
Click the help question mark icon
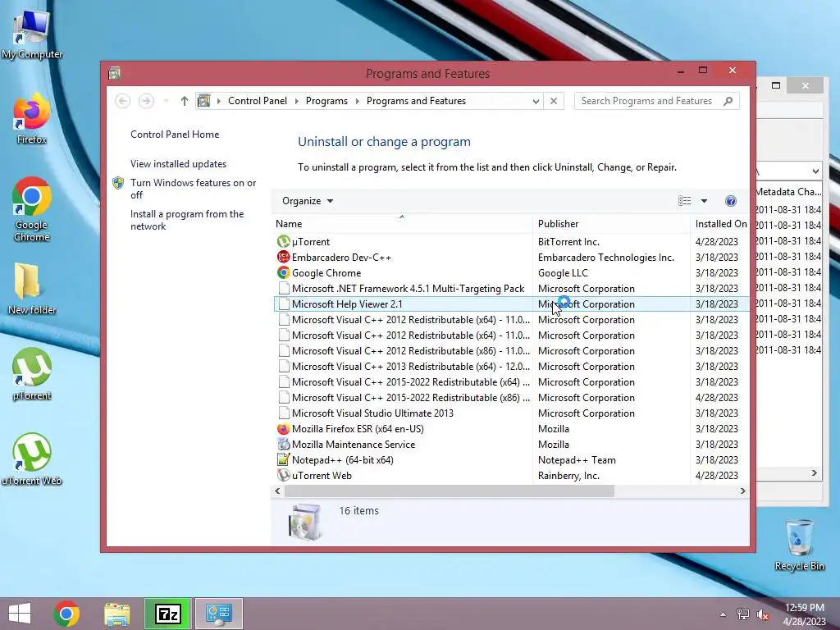[731, 201]
